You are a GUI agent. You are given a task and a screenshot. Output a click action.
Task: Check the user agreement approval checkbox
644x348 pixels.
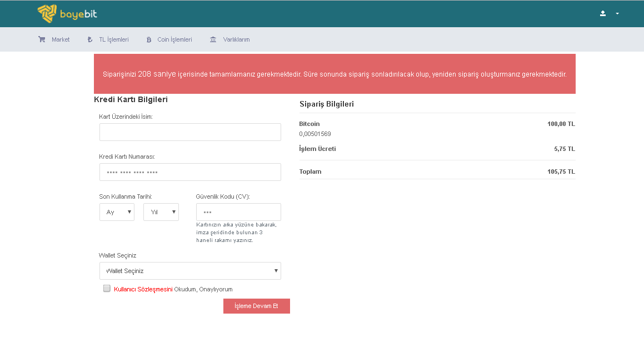point(107,289)
